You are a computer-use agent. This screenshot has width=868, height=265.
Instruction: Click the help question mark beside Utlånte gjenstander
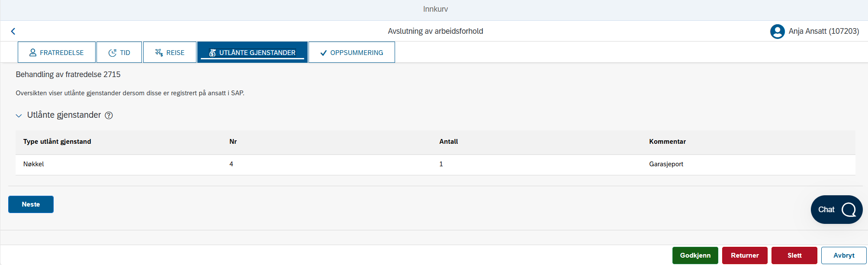(x=109, y=115)
